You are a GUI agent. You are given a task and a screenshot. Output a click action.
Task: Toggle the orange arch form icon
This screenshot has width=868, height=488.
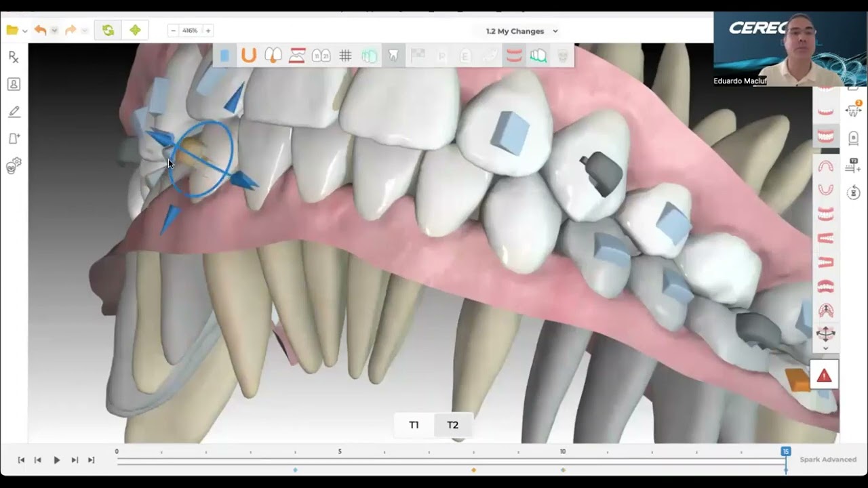(x=249, y=56)
